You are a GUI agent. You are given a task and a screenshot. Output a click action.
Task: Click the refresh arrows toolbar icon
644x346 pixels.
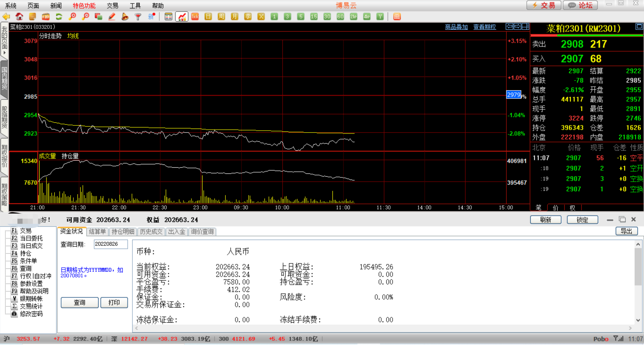59,17
